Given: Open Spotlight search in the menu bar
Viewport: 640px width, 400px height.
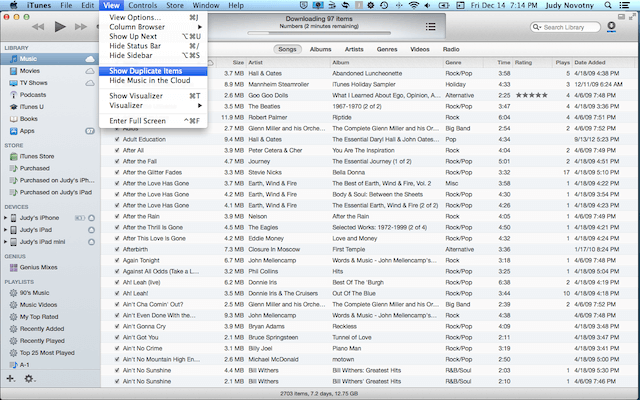Looking at the screenshot, I should coord(608,5).
